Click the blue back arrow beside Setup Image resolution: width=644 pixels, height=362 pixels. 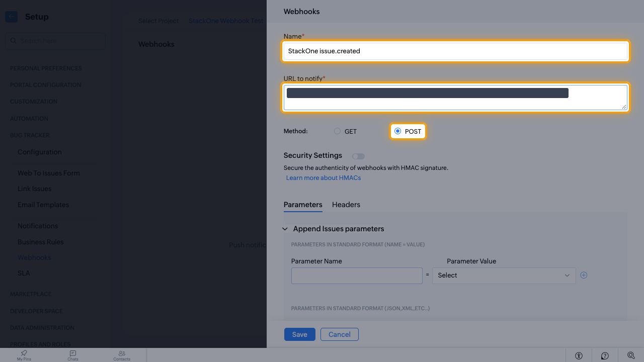pos(11,17)
